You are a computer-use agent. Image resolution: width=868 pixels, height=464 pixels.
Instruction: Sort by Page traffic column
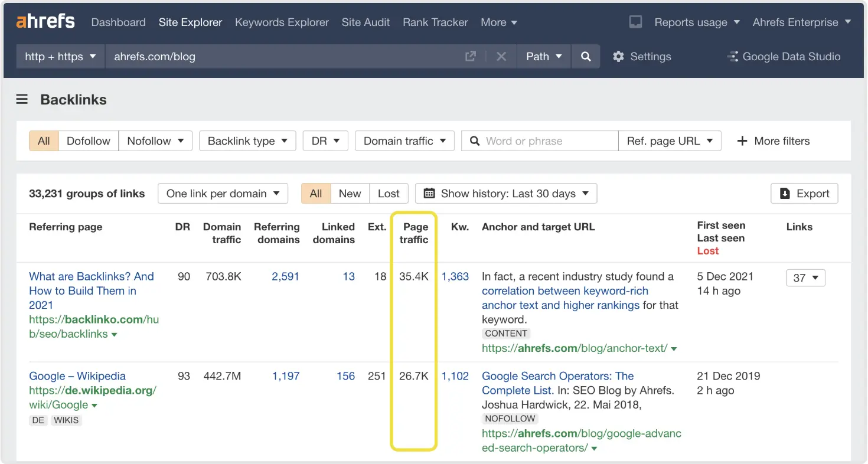[x=414, y=233]
